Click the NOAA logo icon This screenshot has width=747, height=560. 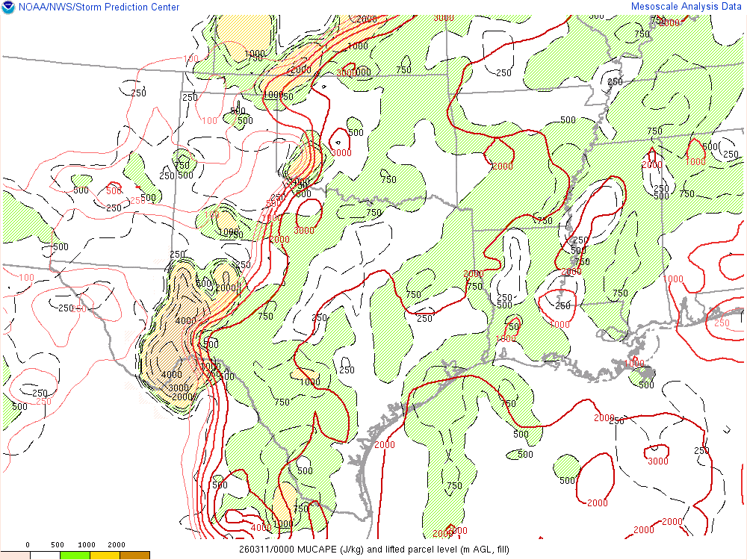coord(8,7)
